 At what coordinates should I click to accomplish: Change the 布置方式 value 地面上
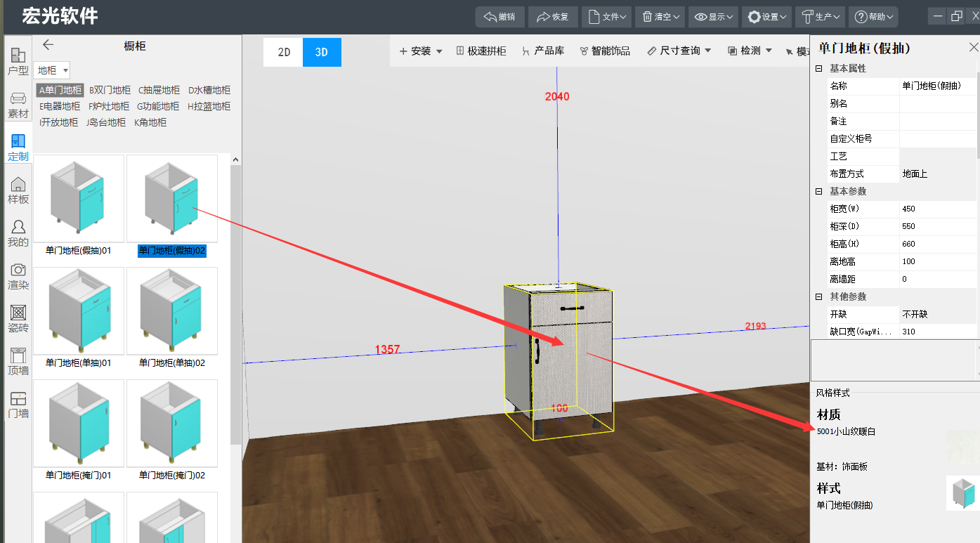(937, 174)
